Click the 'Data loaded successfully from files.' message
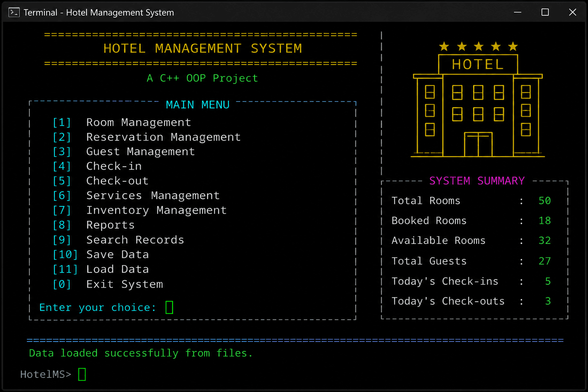This screenshot has width=588, height=392. coord(141,353)
